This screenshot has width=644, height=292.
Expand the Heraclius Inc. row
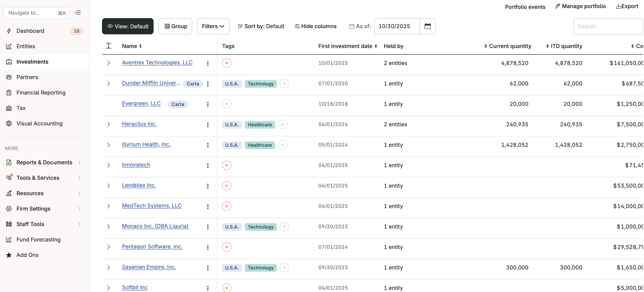[108, 124]
